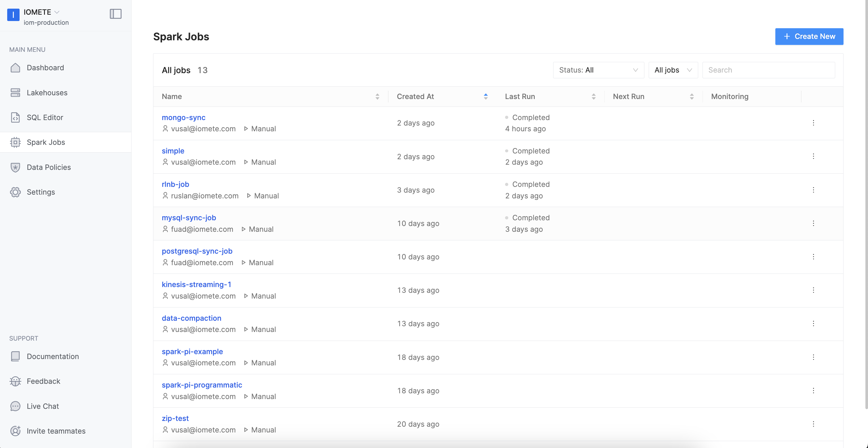Screen dimensions: 868x448
Task: Open Lakehouses in the main menu
Action: (66, 93)
